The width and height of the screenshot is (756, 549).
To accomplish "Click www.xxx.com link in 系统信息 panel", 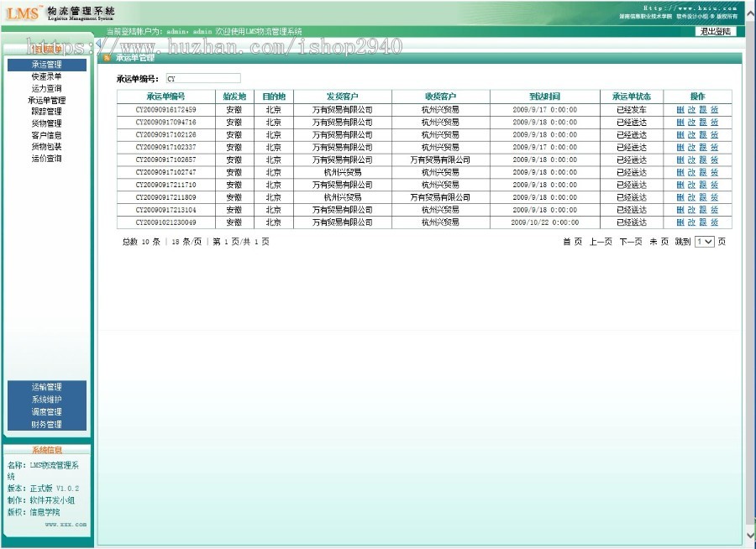I will click(x=66, y=524).
